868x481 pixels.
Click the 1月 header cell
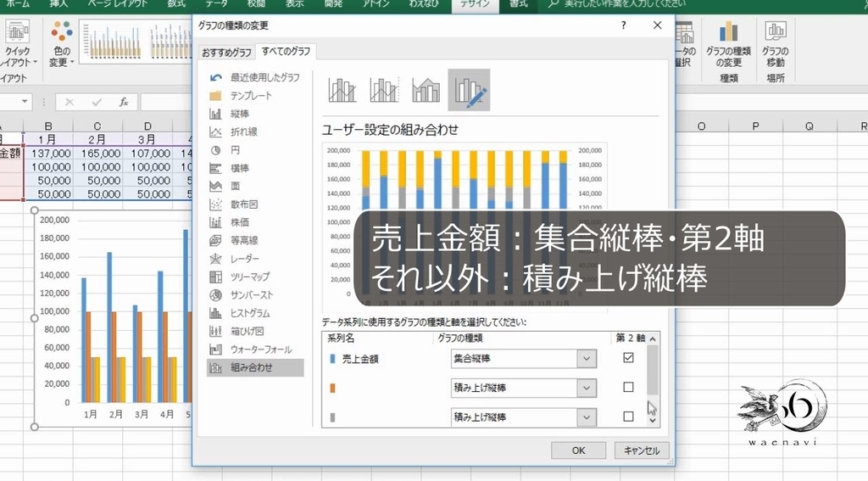pyautogui.click(x=48, y=140)
